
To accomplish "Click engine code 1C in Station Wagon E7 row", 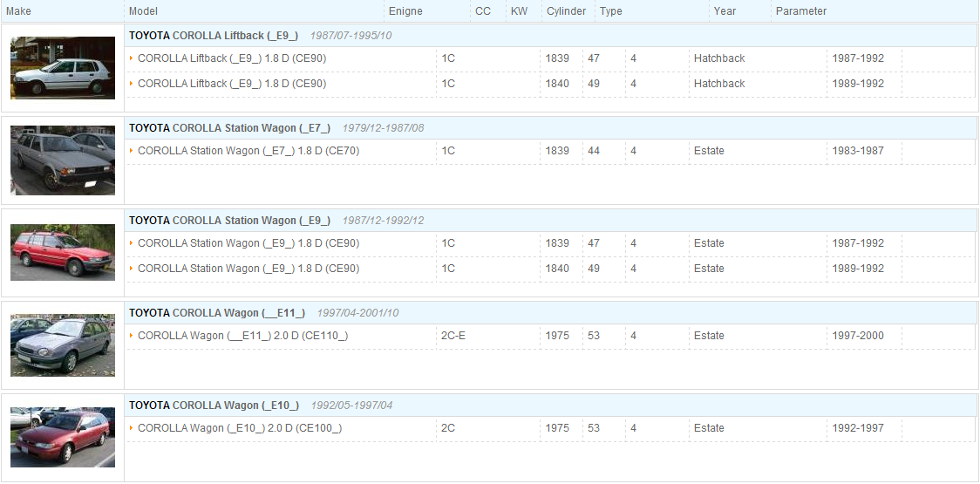I will click(447, 151).
